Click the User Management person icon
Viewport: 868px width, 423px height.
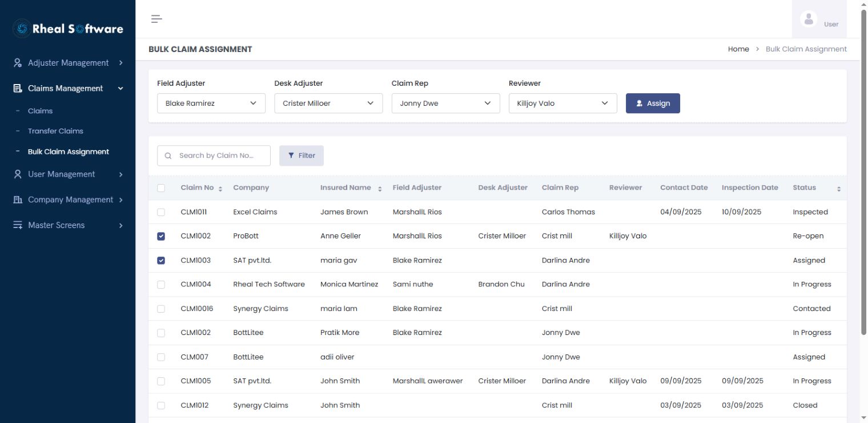click(18, 174)
